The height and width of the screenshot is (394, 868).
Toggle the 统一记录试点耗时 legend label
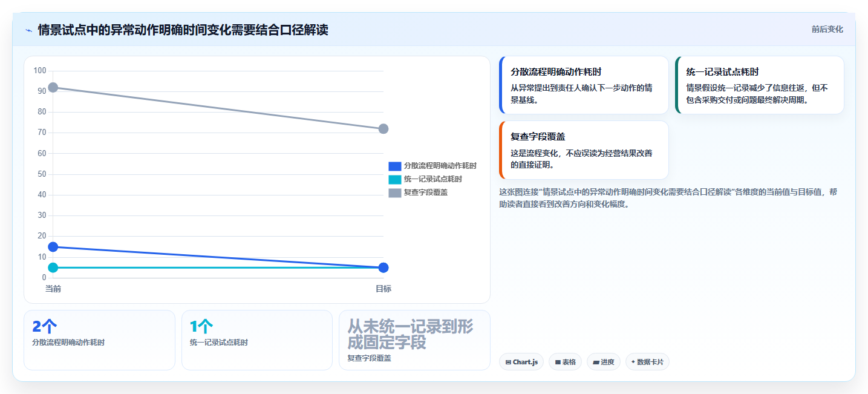point(433,179)
